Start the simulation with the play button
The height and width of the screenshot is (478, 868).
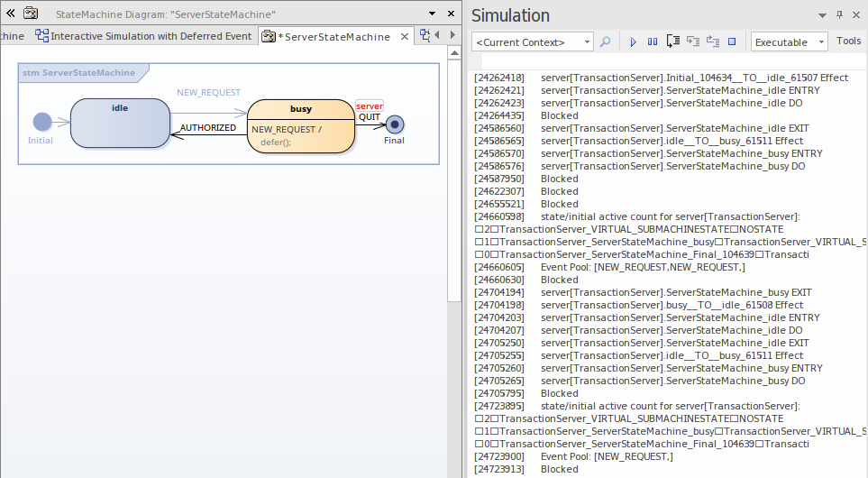click(633, 42)
